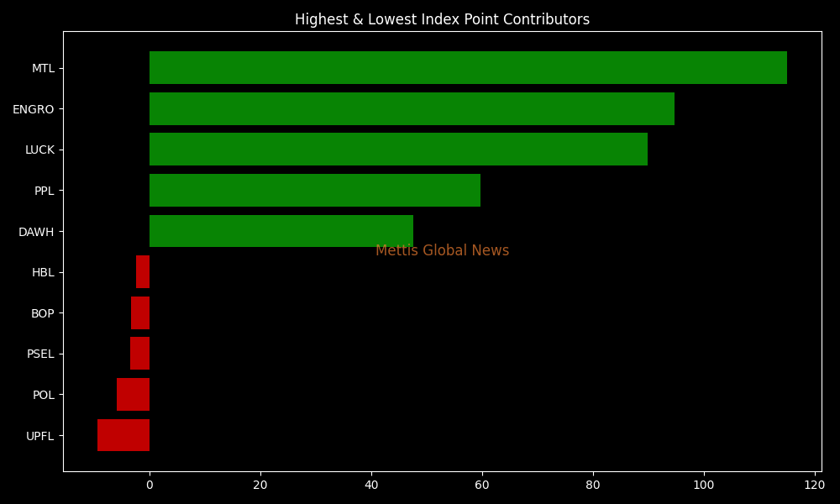Click the 'DAWH' axis label
Viewport: 840px width, 504px height.
click(x=36, y=232)
